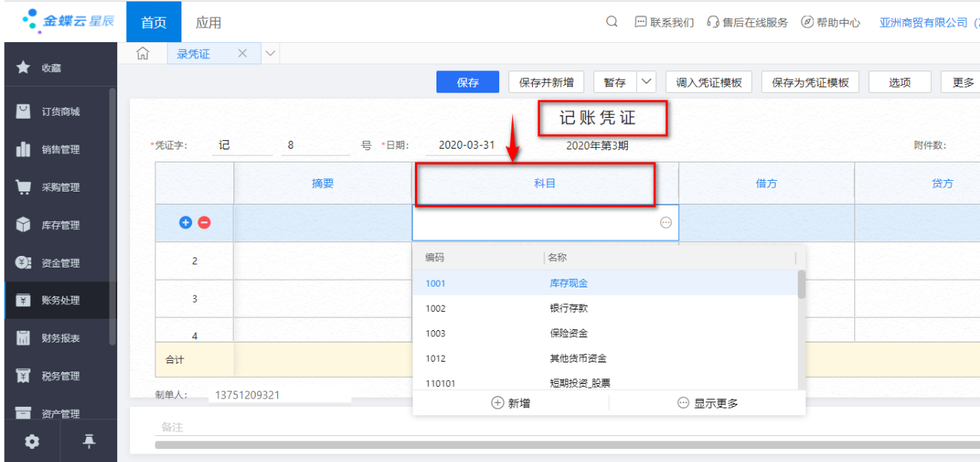Expand the tab list chevron dropdown

(270, 54)
